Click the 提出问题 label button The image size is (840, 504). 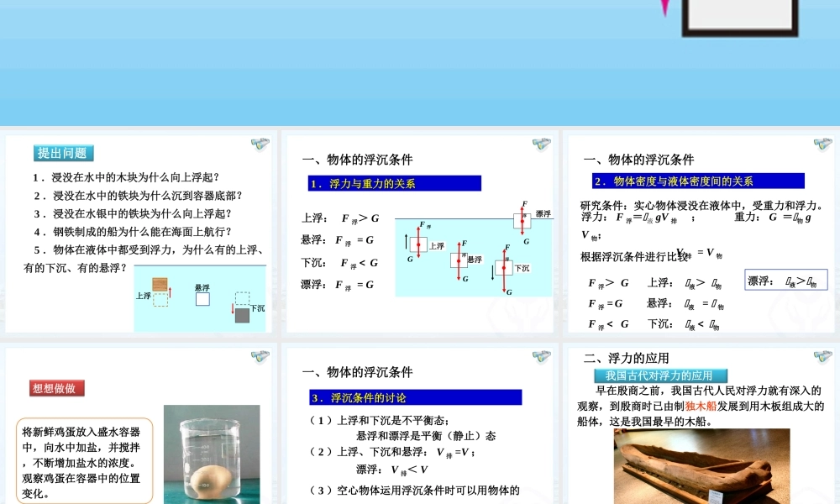63,153
